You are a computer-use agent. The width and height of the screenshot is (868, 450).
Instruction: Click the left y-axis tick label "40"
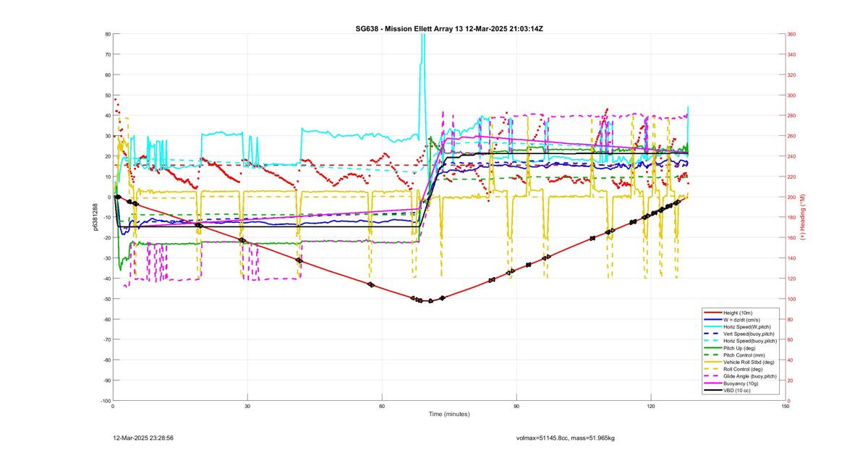[107, 116]
